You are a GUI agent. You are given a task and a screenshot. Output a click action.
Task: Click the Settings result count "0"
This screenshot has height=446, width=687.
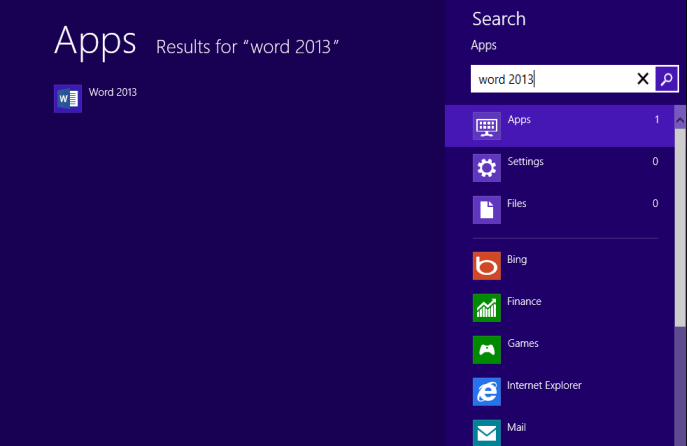[655, 162]
